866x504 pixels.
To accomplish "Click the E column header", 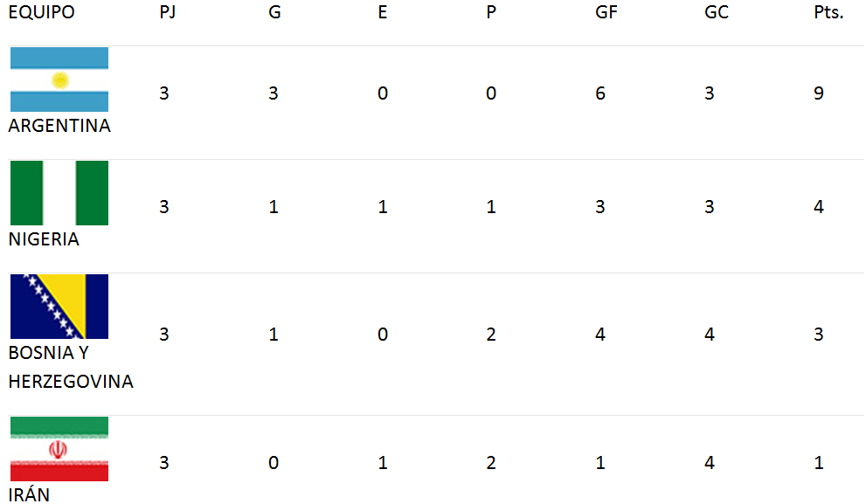I will click(x=382, y=12).
